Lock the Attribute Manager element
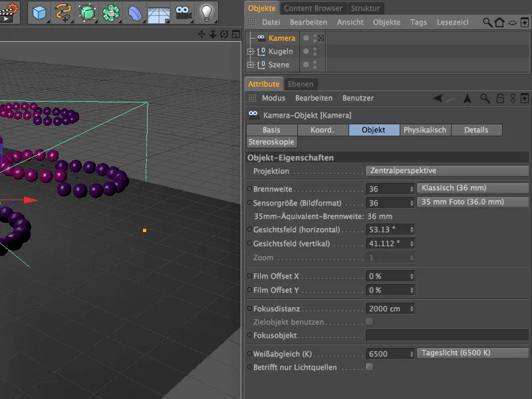 point(500,98)
